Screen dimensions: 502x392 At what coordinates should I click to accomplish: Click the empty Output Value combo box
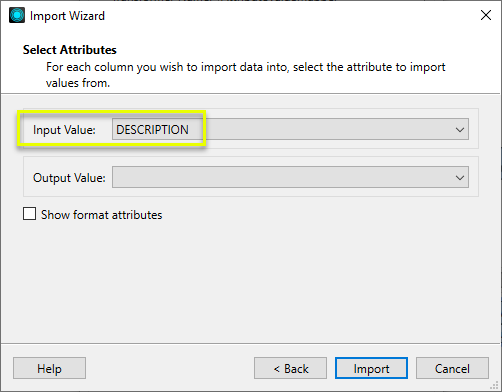point(290,177)
